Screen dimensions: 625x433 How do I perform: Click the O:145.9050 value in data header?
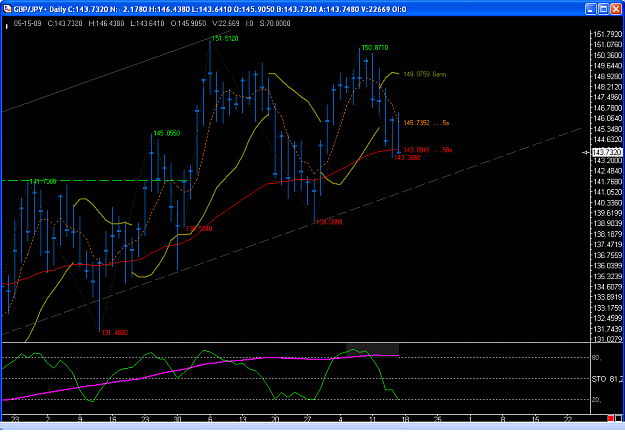(x=189, y=24)
